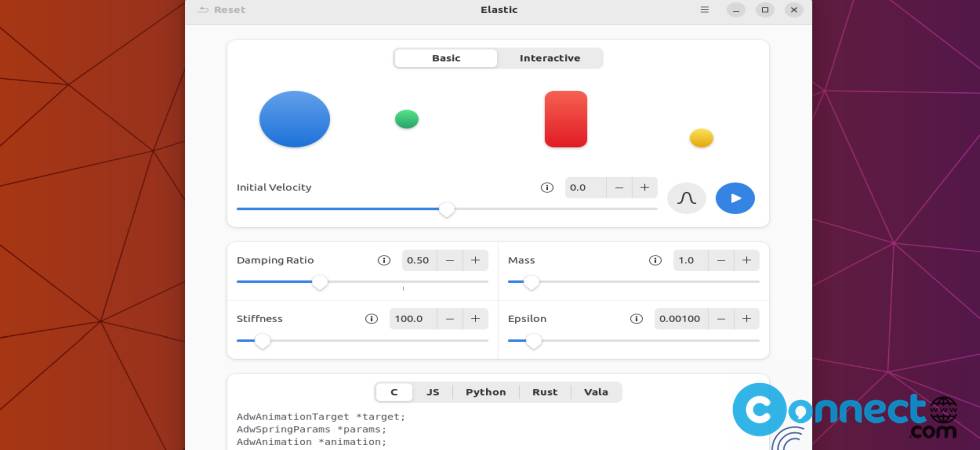Decrease Epsilon with minus button

point(720,319)
